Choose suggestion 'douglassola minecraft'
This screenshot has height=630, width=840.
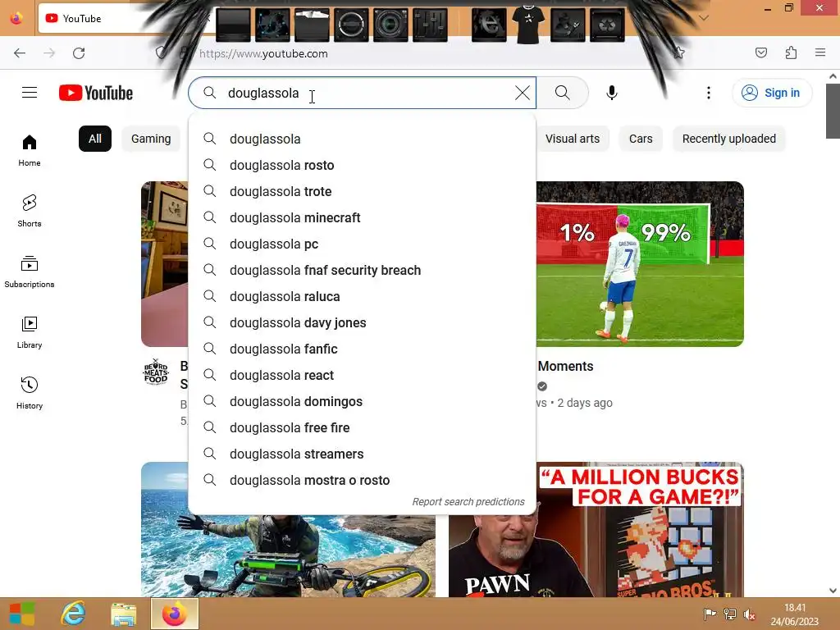tap(362, 217)
